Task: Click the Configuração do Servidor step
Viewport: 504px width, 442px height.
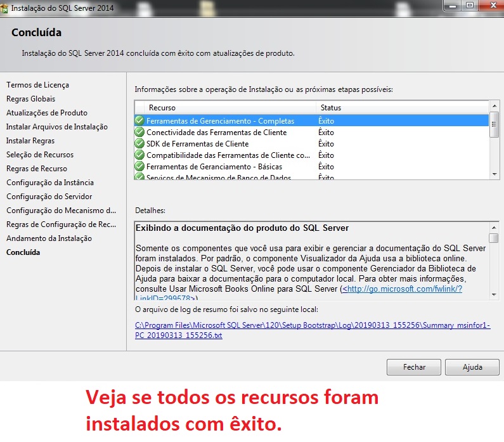Action: click(49, 197)
